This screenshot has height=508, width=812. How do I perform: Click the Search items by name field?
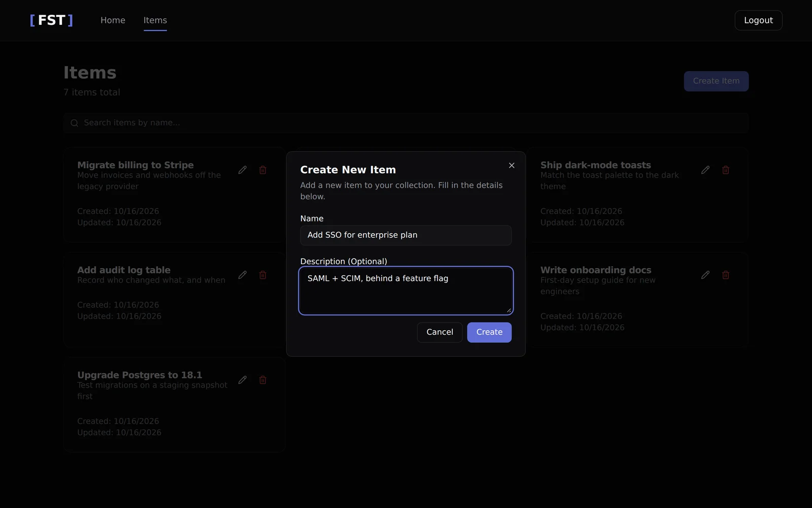tap(406, 123)
